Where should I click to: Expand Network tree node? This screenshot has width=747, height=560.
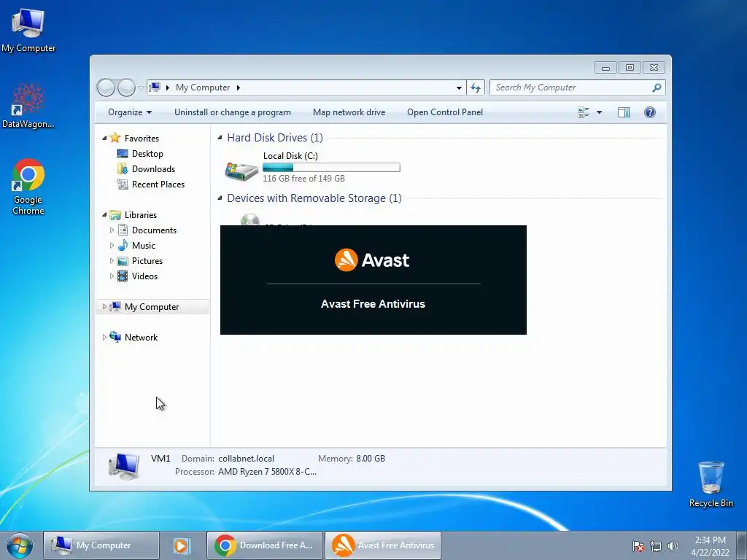point(104,337)
